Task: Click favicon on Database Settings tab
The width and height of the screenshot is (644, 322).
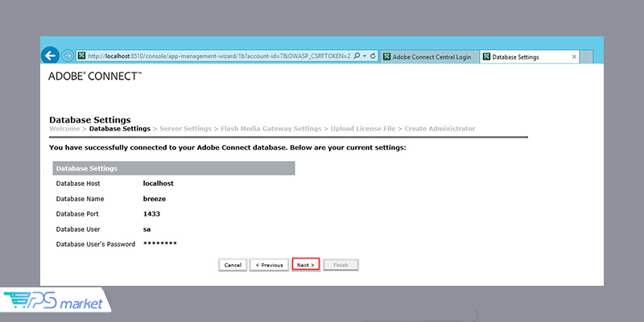Action: [x=486, y=57]
